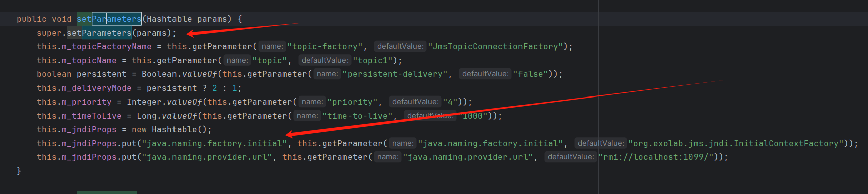Click defaultValue: hint before "rmi://localhost:1099/"

(x=571, y=157)
